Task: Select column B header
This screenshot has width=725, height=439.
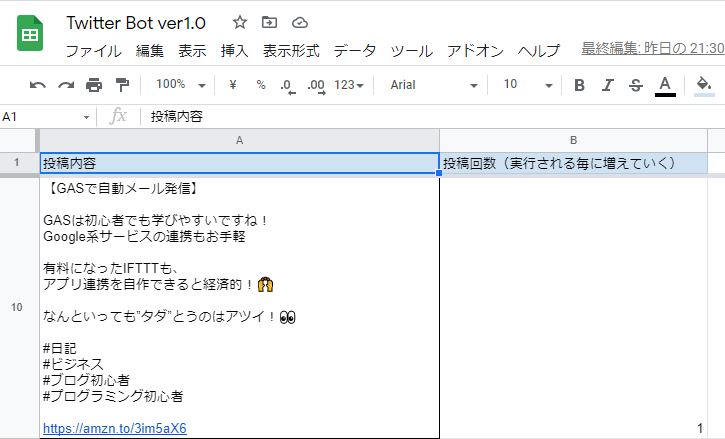Action: 573,141
